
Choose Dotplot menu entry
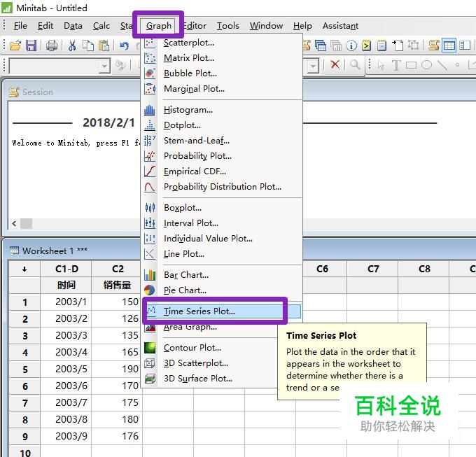(222, 125)
